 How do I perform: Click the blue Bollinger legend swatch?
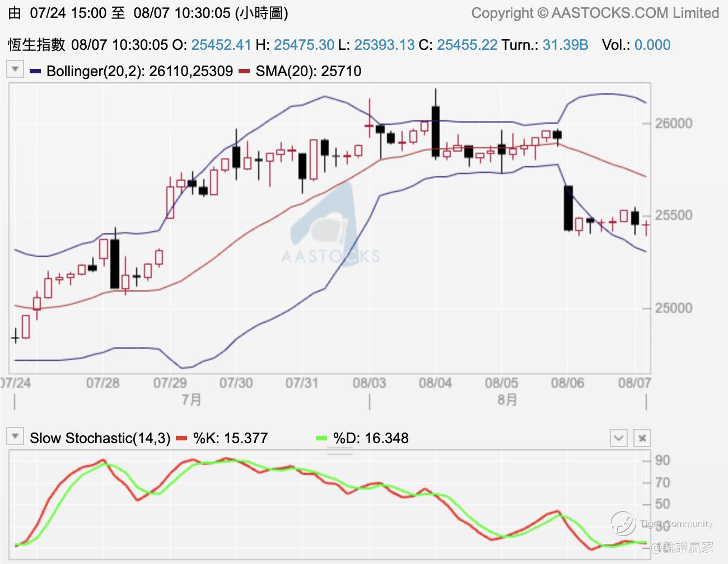pos(35,71)
